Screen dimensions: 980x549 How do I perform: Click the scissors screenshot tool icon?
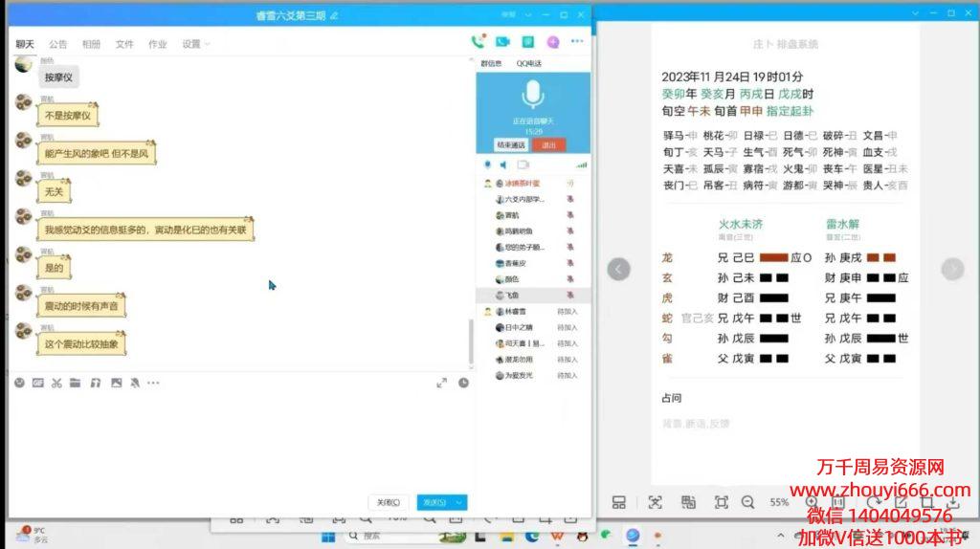pos(56,383)
